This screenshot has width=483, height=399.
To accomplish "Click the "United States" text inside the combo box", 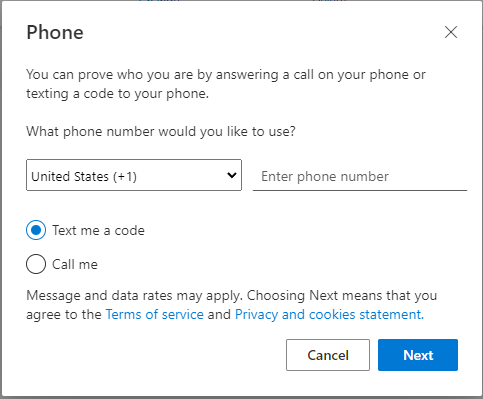I will point(70,176).
